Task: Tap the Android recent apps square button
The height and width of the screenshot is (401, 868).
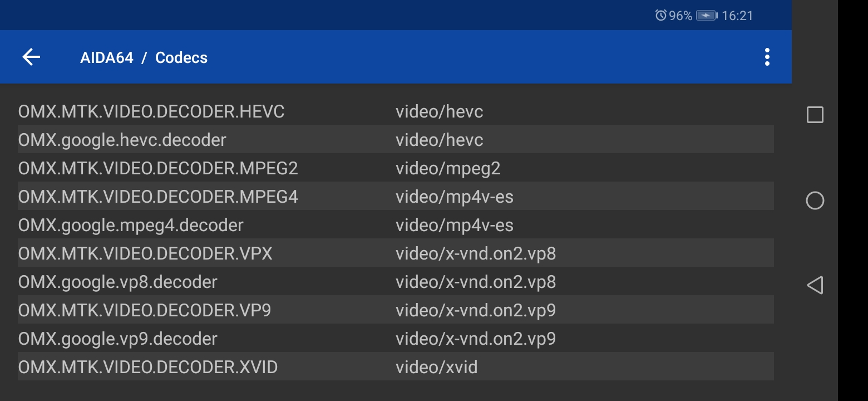Action: coord(815,115)
